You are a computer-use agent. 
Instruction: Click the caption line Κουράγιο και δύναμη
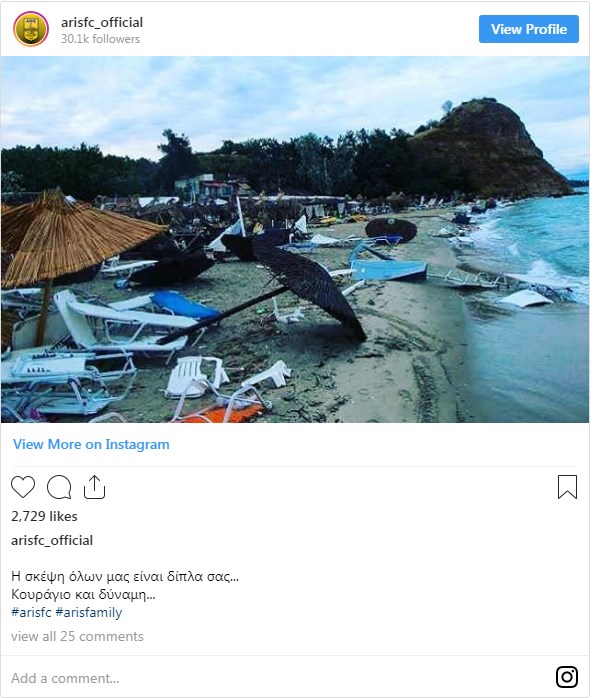(x=83, y=594)
